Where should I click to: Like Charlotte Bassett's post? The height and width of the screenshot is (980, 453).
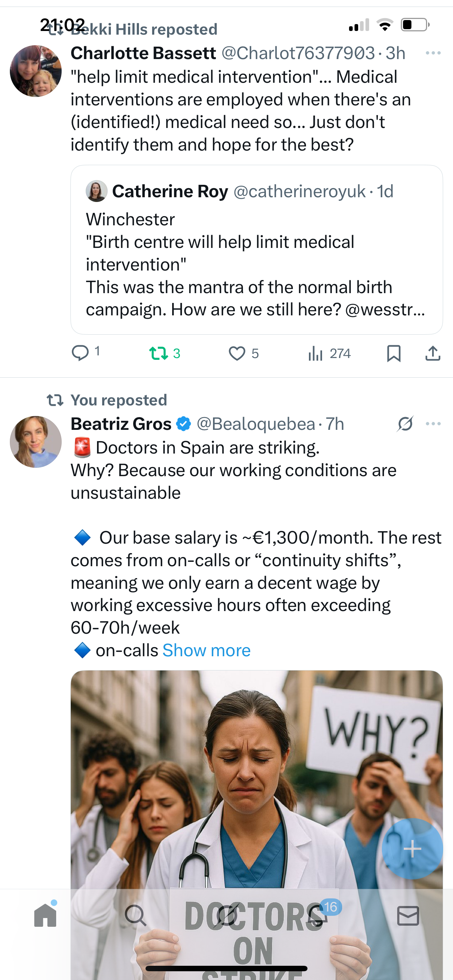coord(237,353)
